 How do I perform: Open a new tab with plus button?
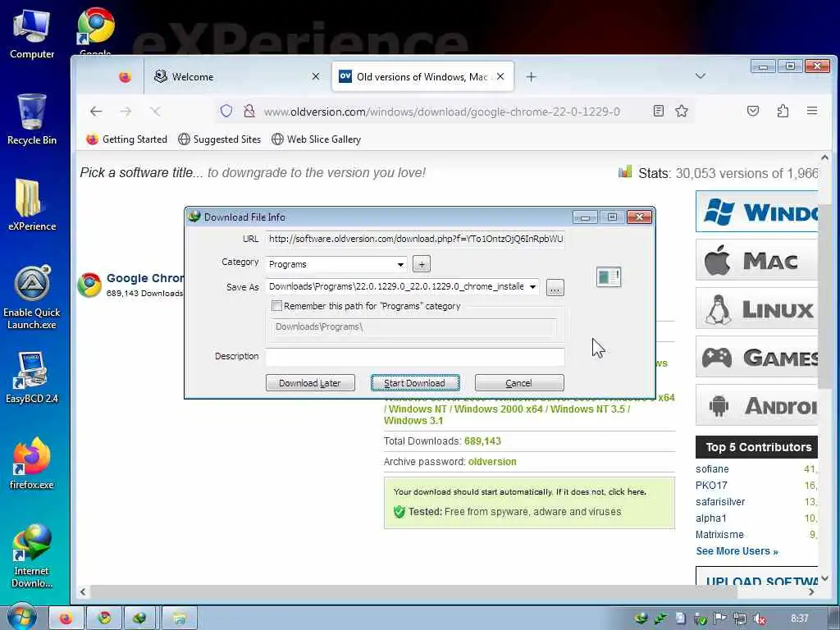(531, 76)
